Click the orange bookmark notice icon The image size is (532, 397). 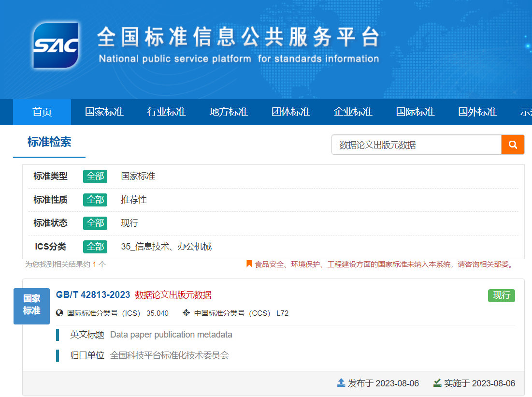249,264
